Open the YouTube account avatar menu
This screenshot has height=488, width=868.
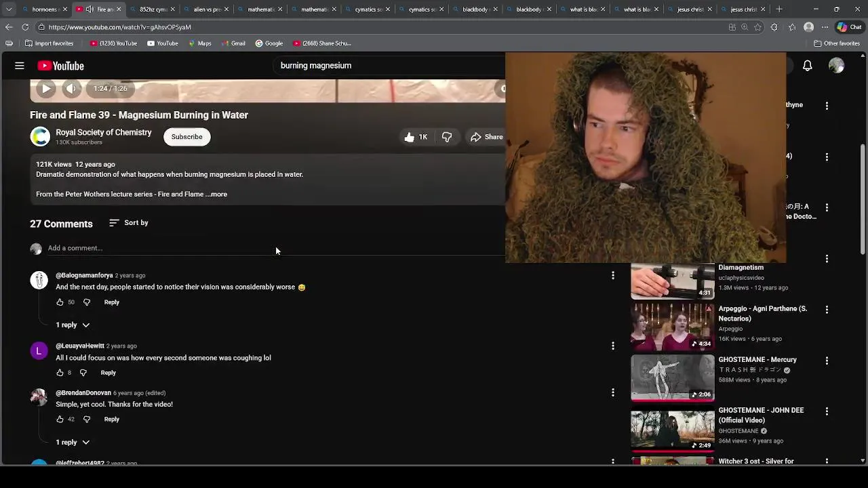click(837, 66)
